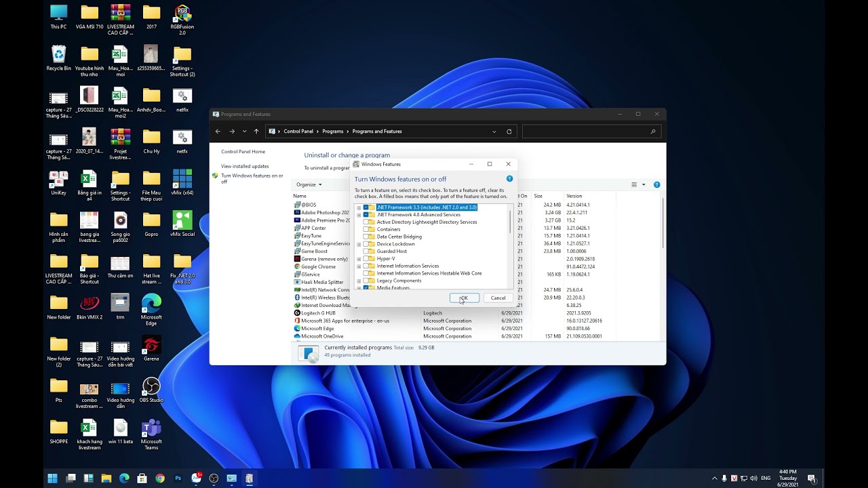The height and width of the screenshot is (488, 868).
Task: Open Garena desktop shortcut
Action: click(x=151, y=349)
